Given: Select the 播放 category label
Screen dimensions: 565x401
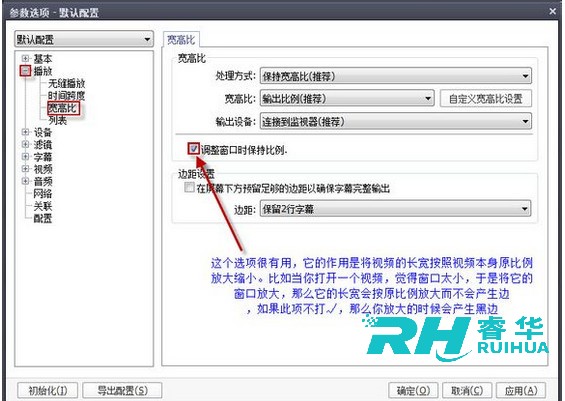Looking at the screenshot, I should tap(43, 71).
